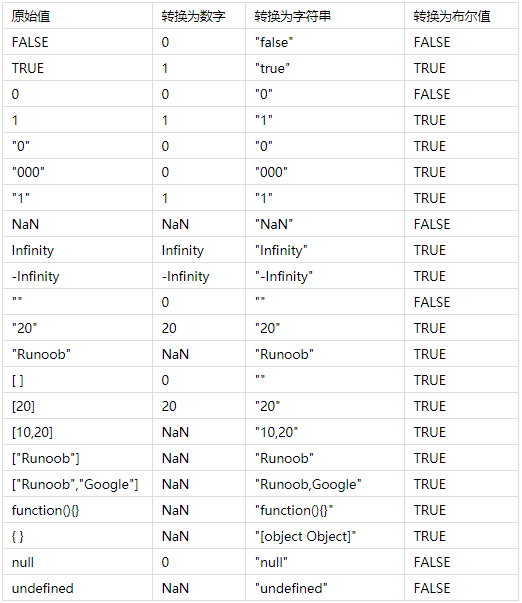522x603 pixels.
Task: Select the null original value cell
Action: coord(77,562)
